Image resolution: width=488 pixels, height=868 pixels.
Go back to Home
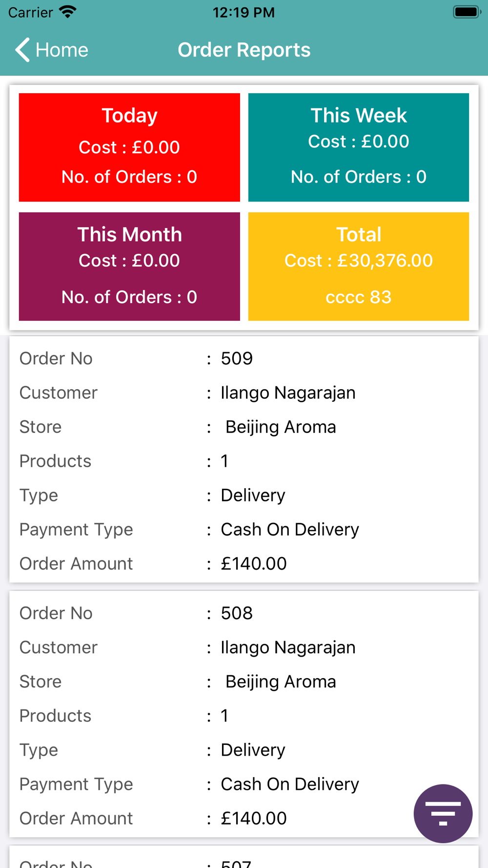point(52,50)
